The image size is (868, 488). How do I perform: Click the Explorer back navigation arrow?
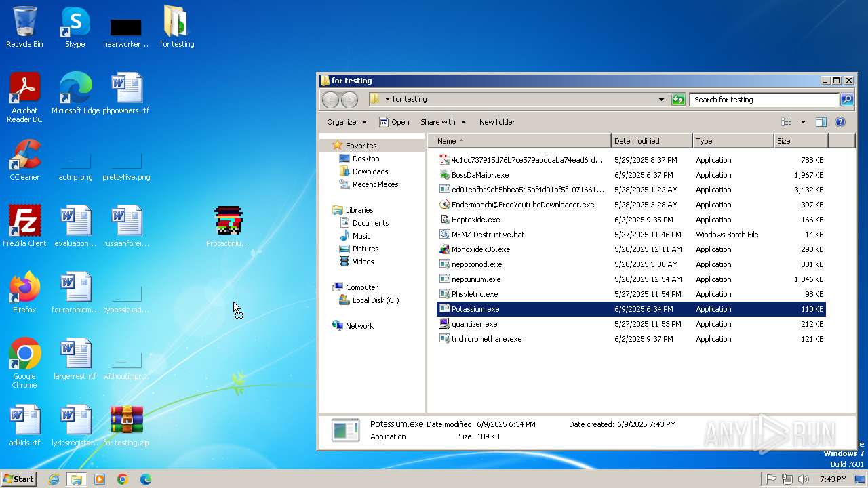click(x=330, y=100)
